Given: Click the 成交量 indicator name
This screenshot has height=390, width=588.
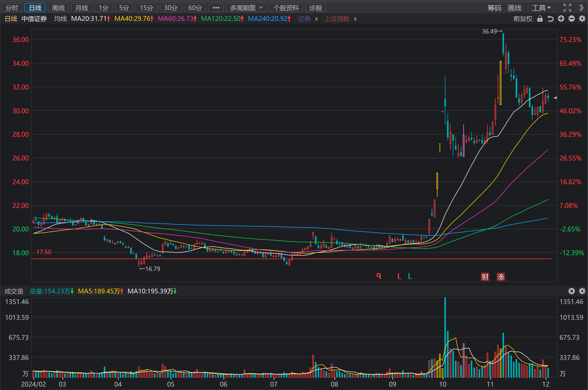Looking at the screenshot, I should pos(14,291).
